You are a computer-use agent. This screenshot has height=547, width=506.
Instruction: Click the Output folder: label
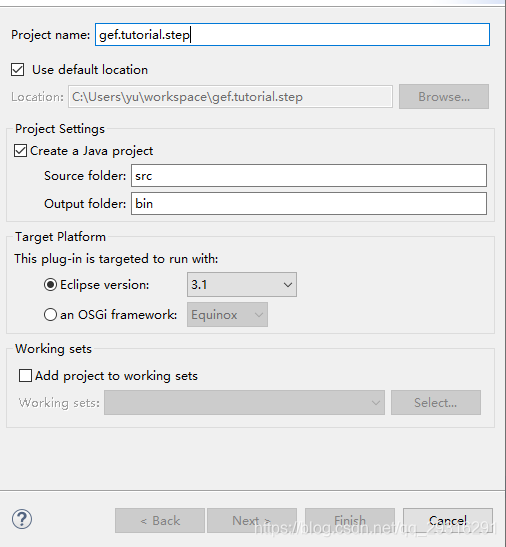click(x=85, y=203)
